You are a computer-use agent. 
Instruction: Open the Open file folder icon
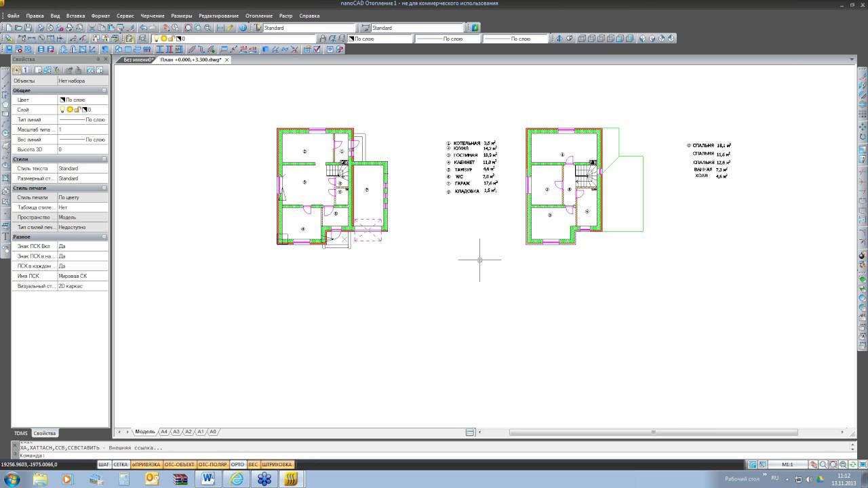pyautogui.click(x=18, y=28)
